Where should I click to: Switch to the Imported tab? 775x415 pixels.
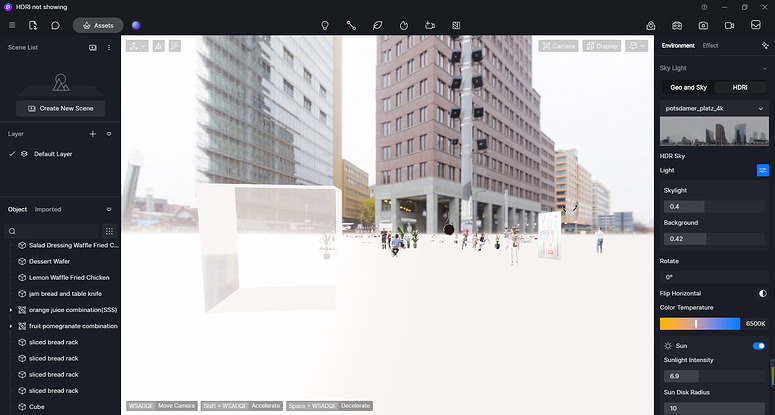coord(48,209)
